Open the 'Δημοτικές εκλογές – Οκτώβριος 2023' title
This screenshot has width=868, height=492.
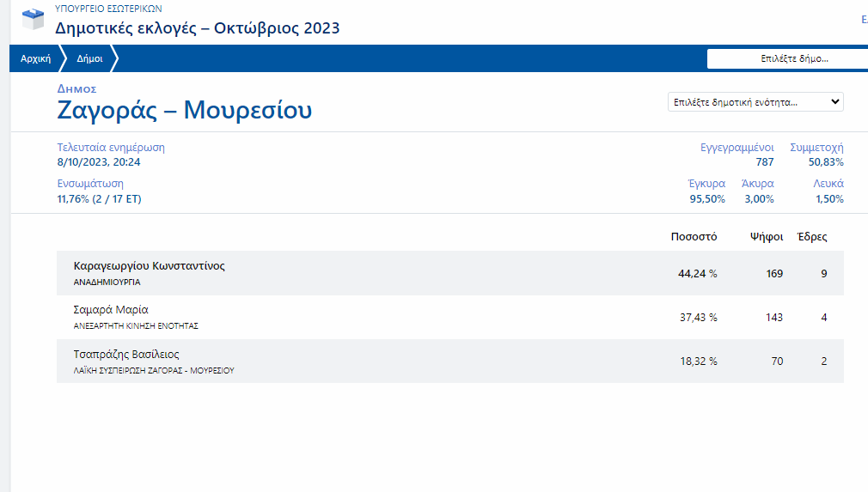click(197, 28)
